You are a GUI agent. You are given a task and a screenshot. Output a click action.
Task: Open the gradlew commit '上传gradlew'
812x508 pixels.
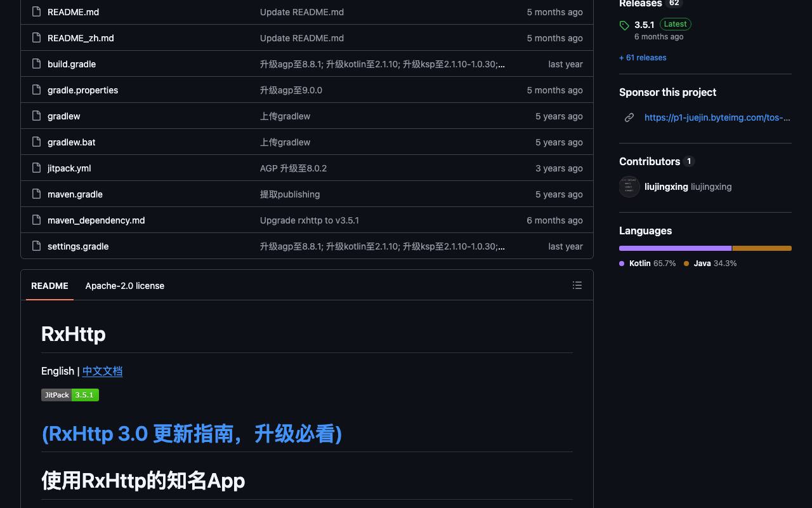pyautogui.click(x=285, y=116)
